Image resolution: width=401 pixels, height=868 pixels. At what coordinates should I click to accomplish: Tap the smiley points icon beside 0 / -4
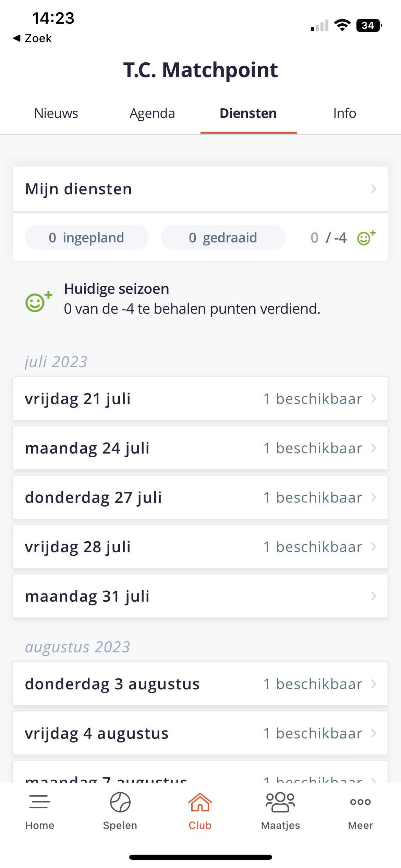(366, 238)
